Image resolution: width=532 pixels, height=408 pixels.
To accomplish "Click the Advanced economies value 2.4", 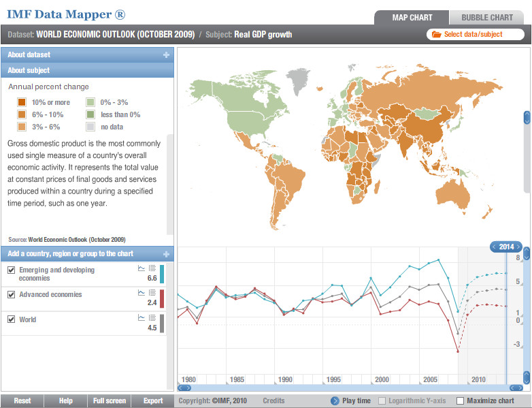I will point(152,302).
